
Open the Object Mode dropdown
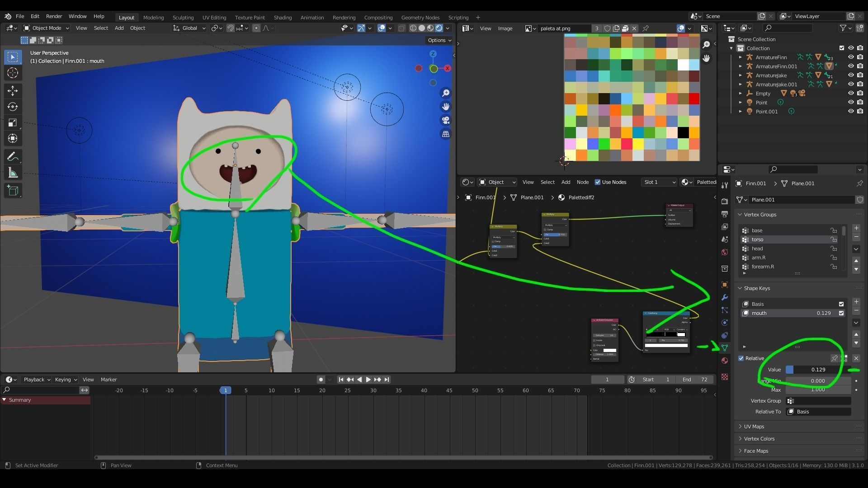46,28
